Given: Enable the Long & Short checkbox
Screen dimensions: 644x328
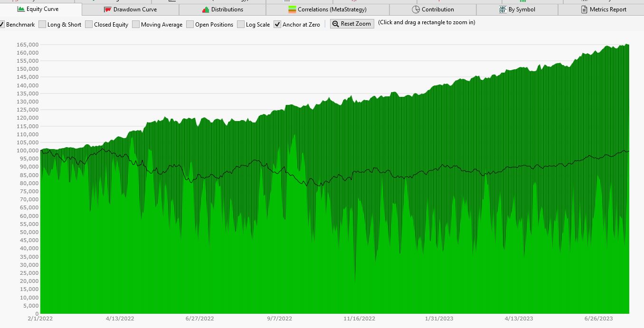Looking at the screenshot, I should pos(42,24).
